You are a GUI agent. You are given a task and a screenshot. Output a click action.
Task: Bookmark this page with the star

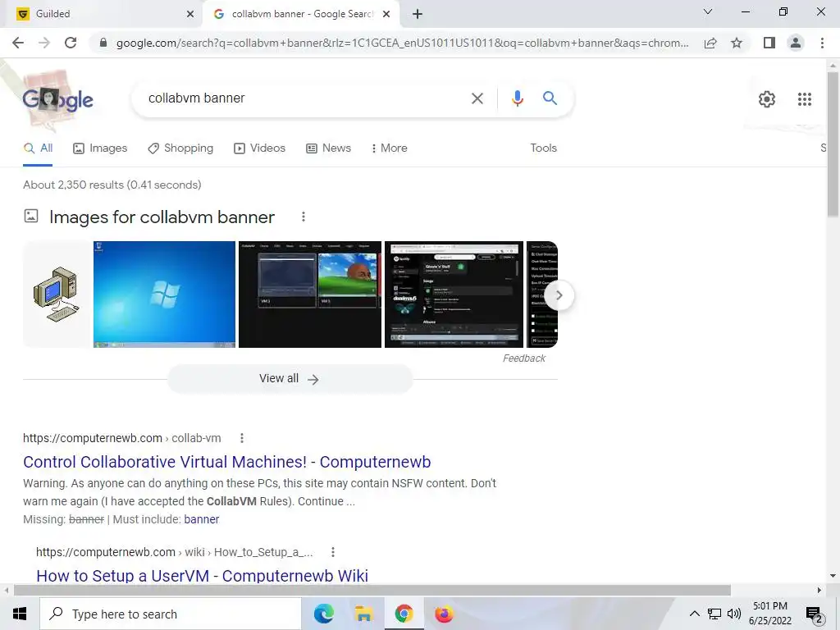click(x=737, y=43)
